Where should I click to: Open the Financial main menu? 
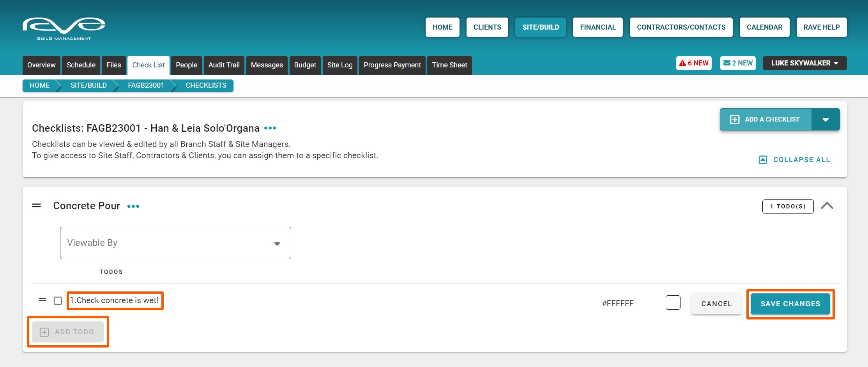[598, 27]
